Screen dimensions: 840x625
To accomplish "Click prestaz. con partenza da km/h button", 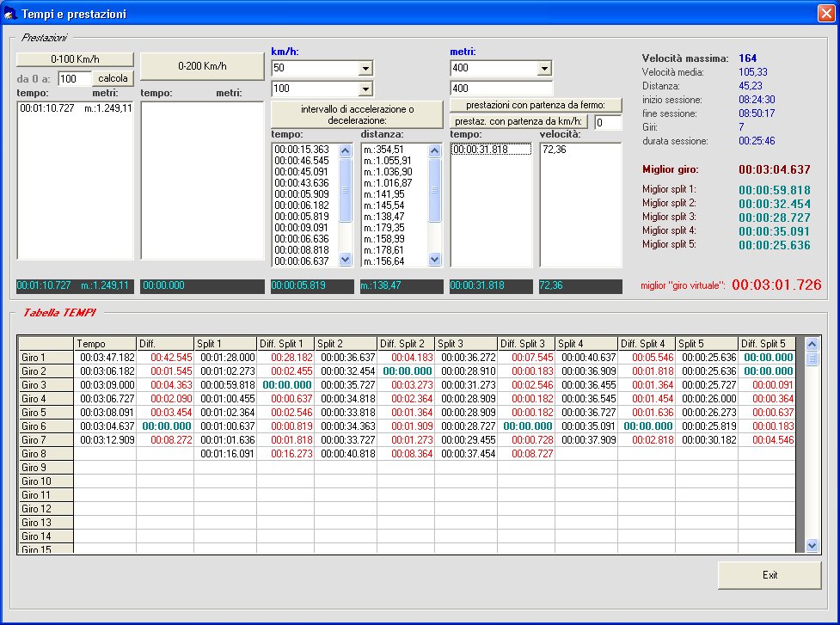I will pos(519,122).
